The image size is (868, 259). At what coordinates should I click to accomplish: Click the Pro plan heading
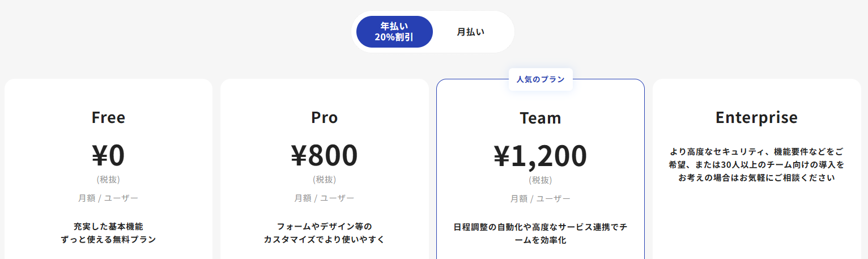(x=324, y=117)
